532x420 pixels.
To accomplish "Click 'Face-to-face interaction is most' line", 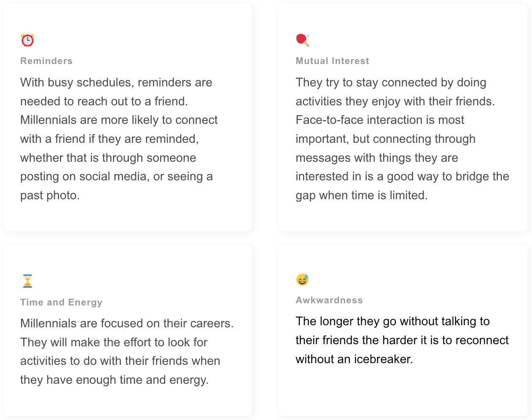I will (380, 120).
